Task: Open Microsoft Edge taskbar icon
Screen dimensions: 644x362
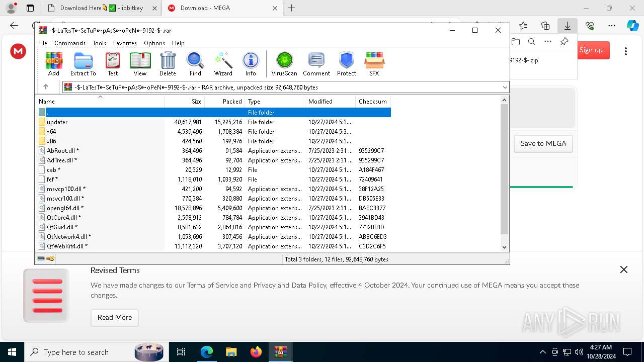Action: point(207,352)
